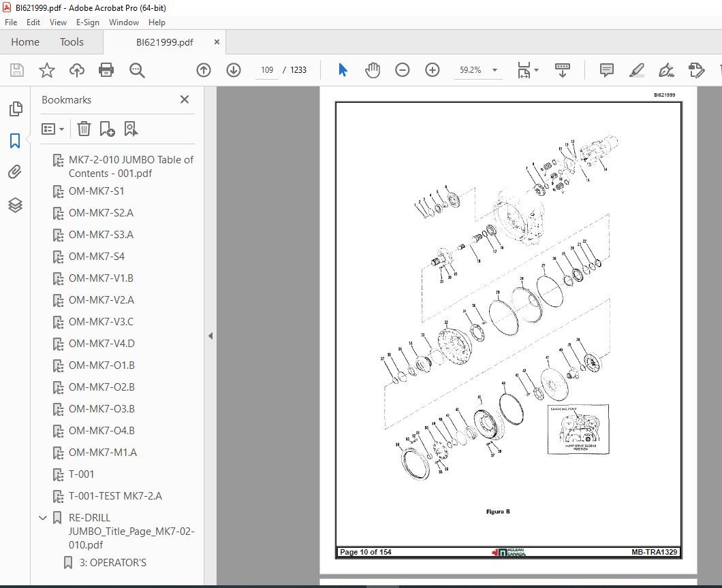
Task: Open the OM-MK7-V3.C bookmark
Action: coord(101,322)
